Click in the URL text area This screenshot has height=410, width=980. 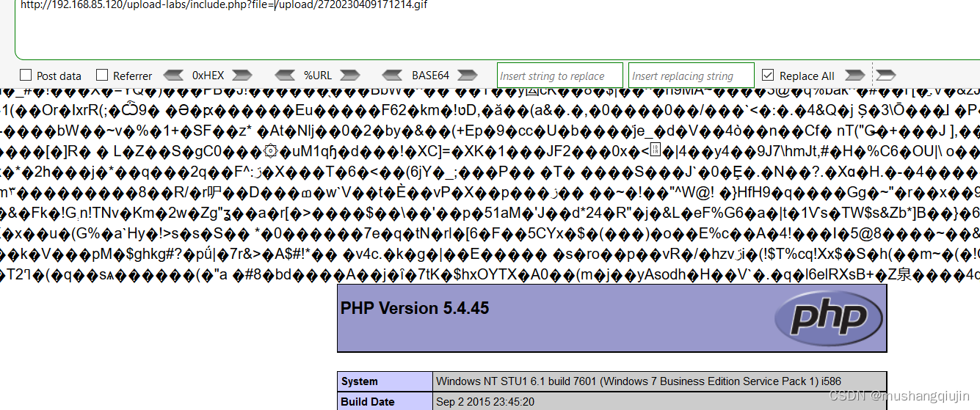click(x=497, y=29)
